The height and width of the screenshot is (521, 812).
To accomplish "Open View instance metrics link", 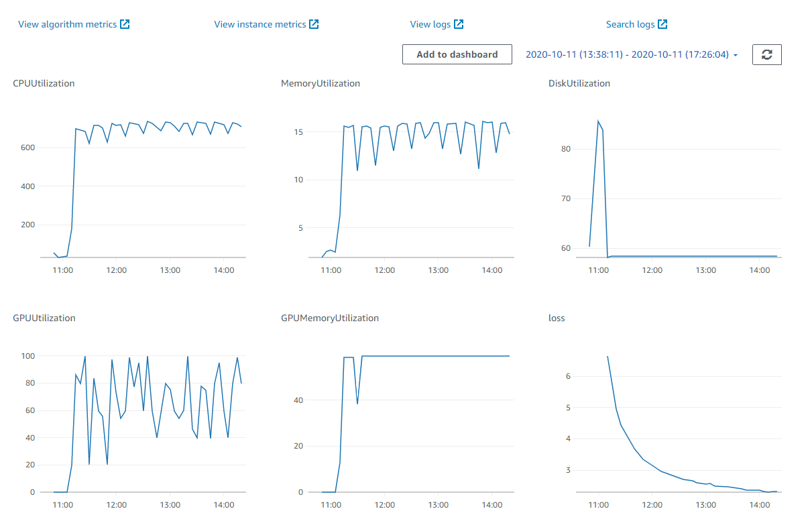I will 260,24.
